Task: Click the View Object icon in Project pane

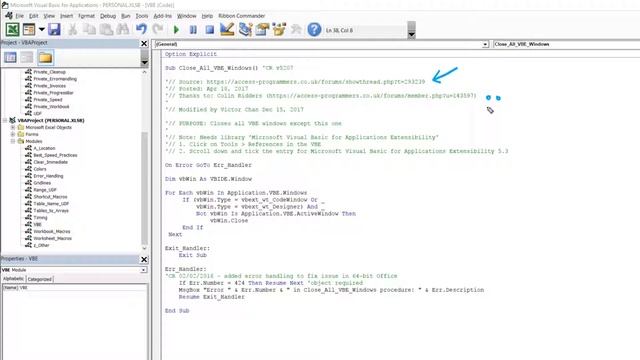Action: (27, 58)
